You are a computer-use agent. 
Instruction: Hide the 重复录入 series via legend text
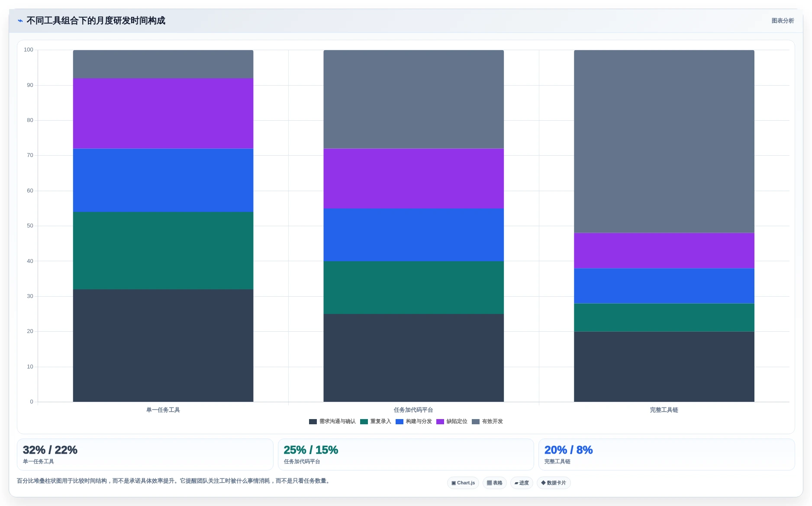381,422
